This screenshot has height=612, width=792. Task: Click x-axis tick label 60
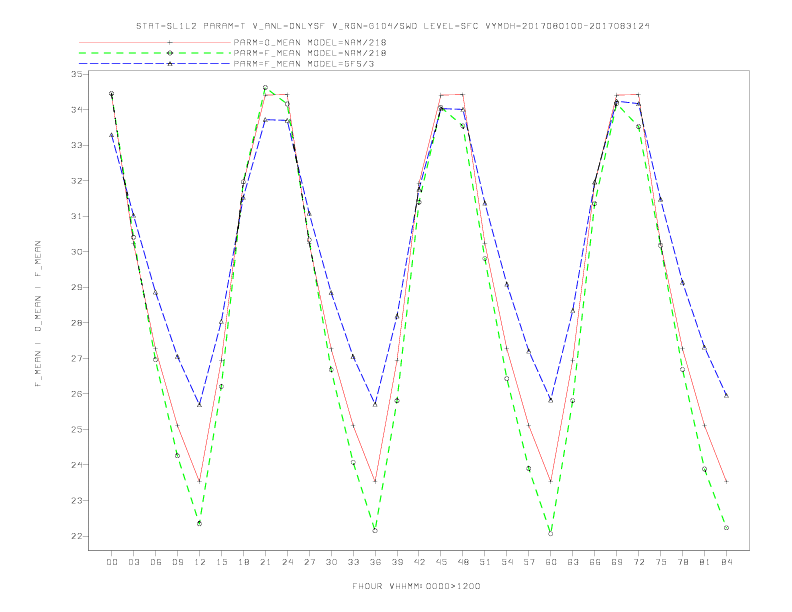pos(551,562)
